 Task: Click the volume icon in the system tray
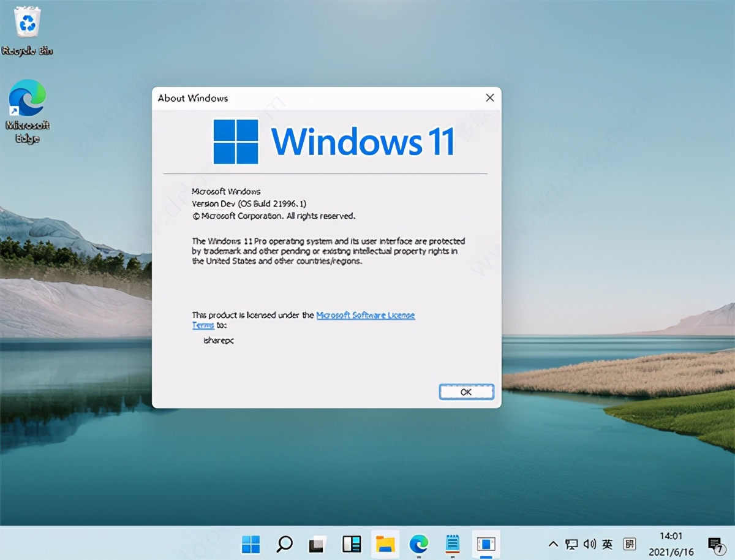[589, 544]
